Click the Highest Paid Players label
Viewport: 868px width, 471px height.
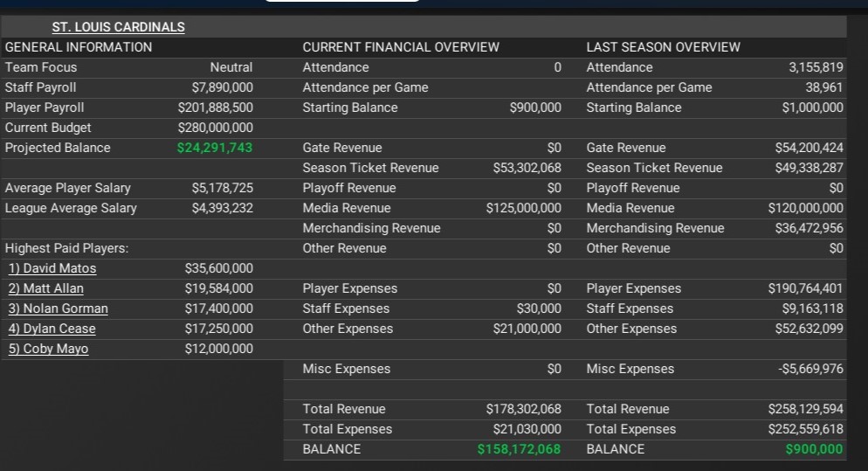66,248
